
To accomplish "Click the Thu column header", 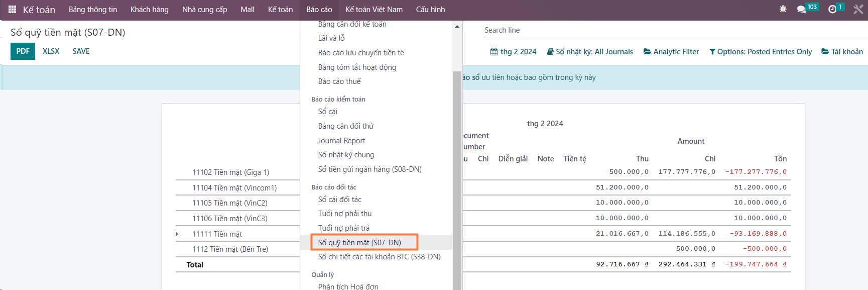I will [642, 159].
